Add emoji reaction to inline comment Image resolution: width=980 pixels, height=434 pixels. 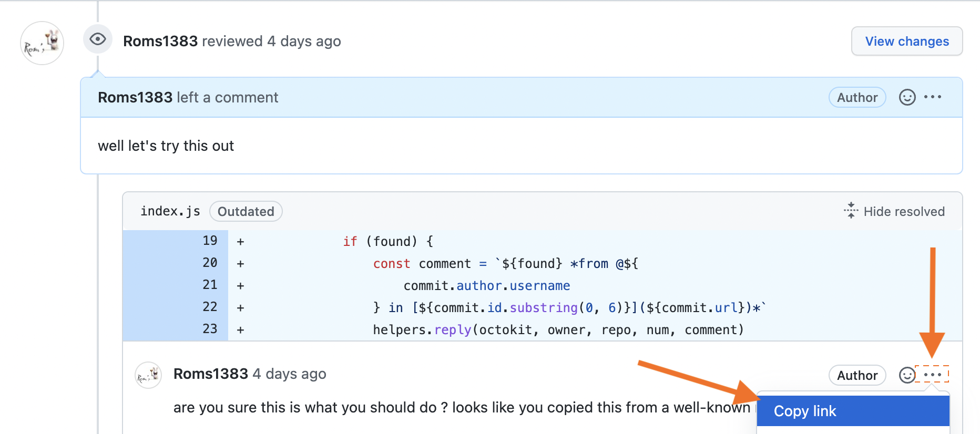click(907, 375)
